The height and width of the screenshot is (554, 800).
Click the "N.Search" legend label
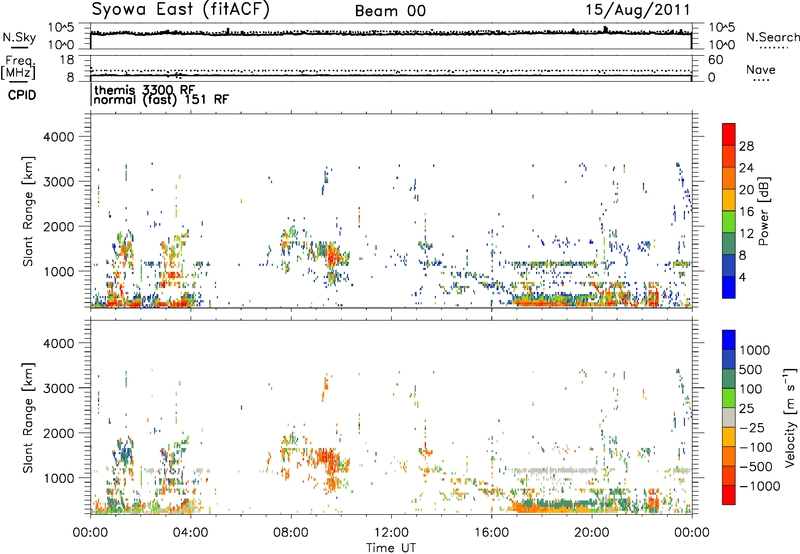coord(773,37)
